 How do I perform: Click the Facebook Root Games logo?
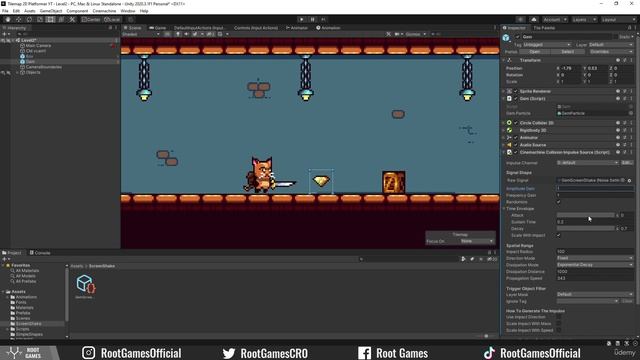point(364,353)
